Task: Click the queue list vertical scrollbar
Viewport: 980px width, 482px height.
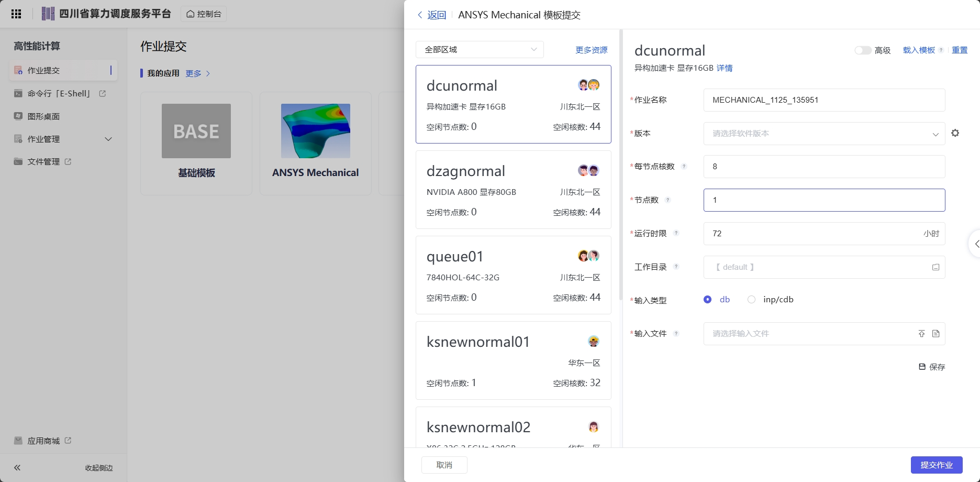Action: pyautogui.click(x=621, y=165)
